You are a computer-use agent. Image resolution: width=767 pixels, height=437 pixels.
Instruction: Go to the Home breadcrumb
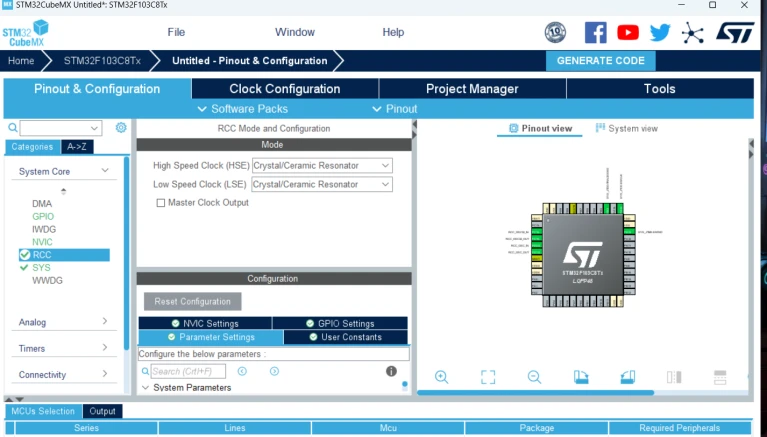point(21,61)
